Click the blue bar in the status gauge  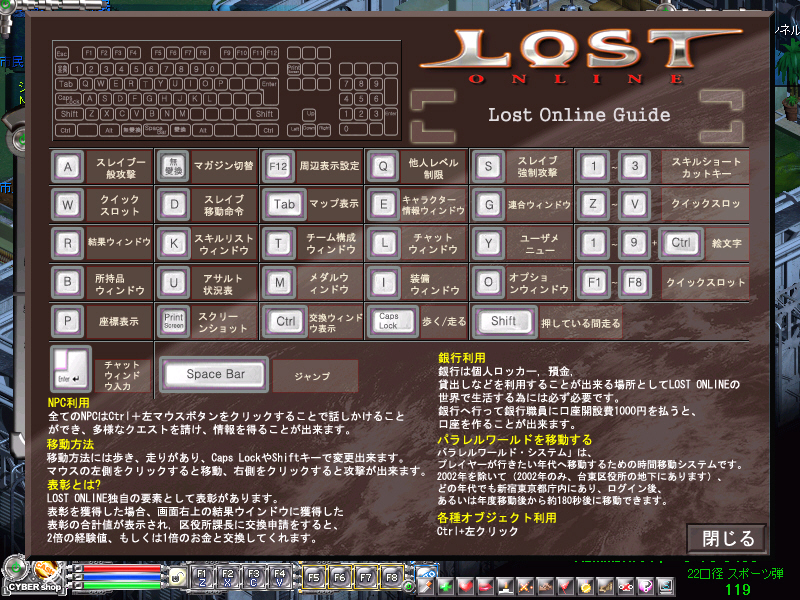(122, 577)
